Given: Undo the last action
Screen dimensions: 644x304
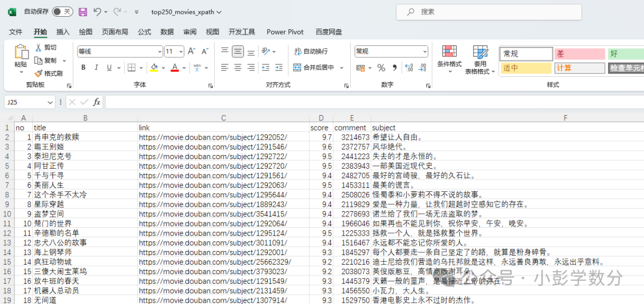Looking at the screenshot, I should 97,12.
